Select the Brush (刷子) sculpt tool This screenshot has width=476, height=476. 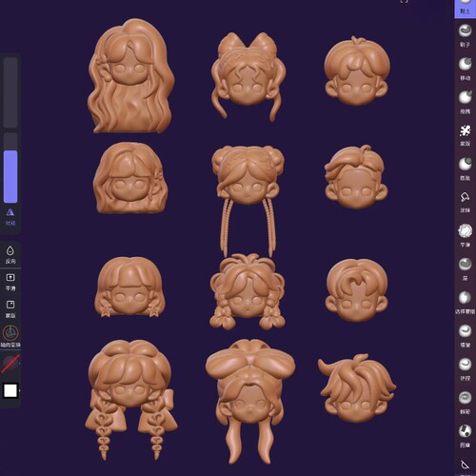coord(465,35)
